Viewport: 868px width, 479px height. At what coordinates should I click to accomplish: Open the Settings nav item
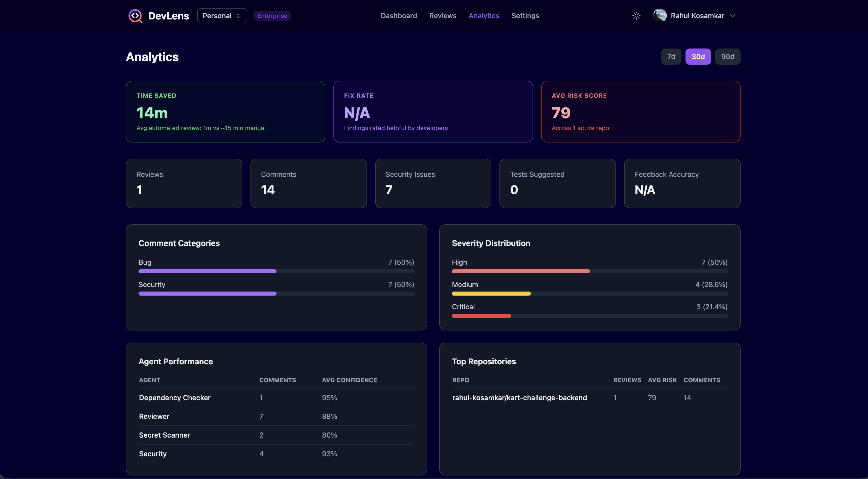pos(525,16)
